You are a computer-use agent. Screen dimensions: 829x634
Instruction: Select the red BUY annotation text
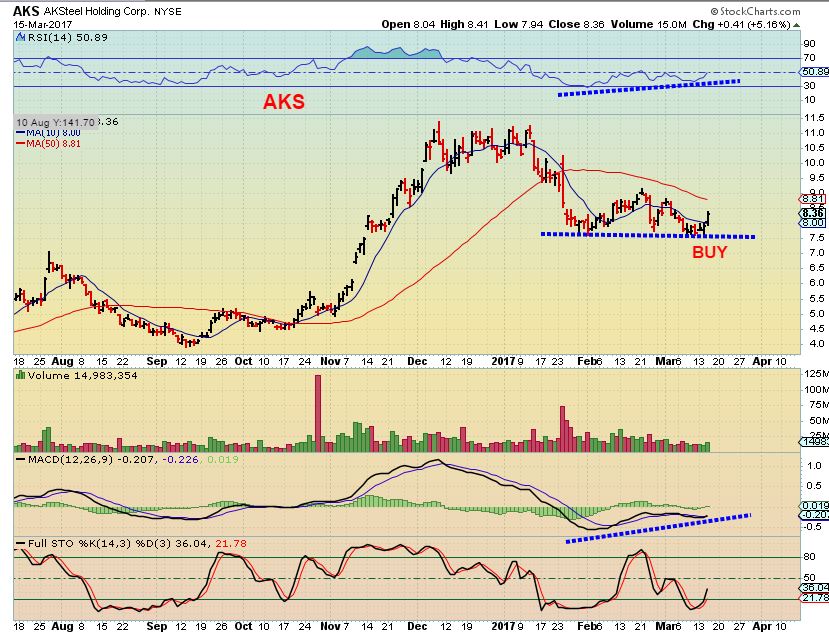710,252
